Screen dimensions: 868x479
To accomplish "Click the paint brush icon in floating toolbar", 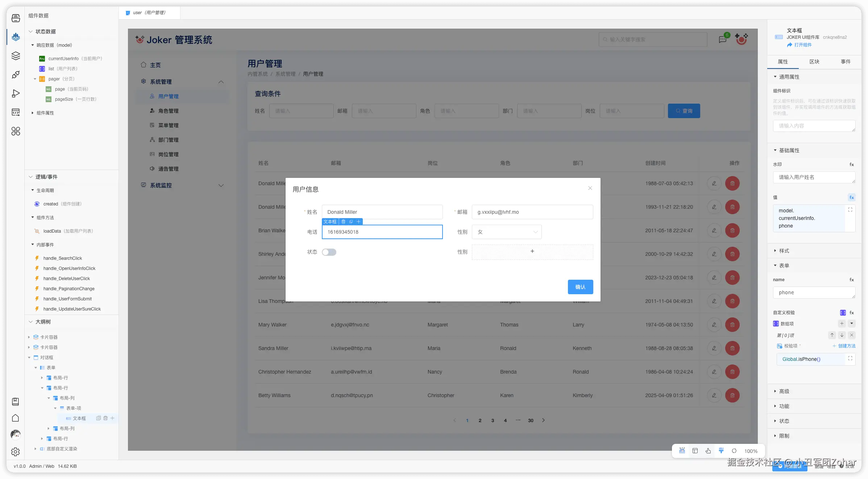I will (721, 451).
